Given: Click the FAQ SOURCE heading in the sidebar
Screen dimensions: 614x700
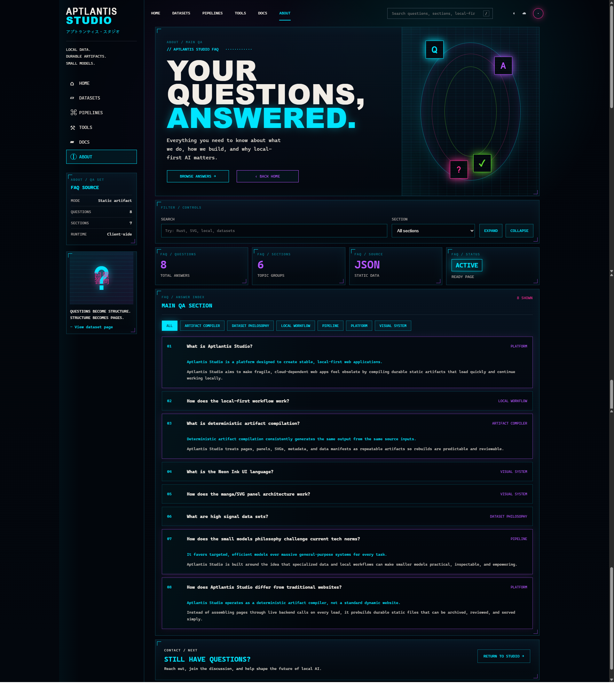Looking at the screenshot, I should pyautogui.click(x=84, y=188).
